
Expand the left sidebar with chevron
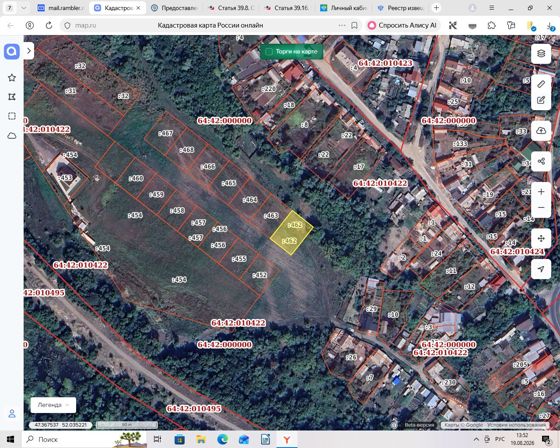[x=29, y=51]
